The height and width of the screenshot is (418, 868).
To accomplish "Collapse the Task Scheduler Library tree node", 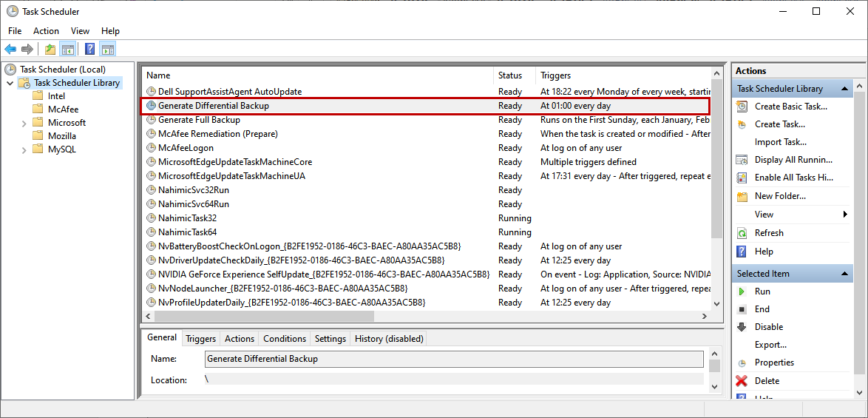I will click(x=10, y=83).
